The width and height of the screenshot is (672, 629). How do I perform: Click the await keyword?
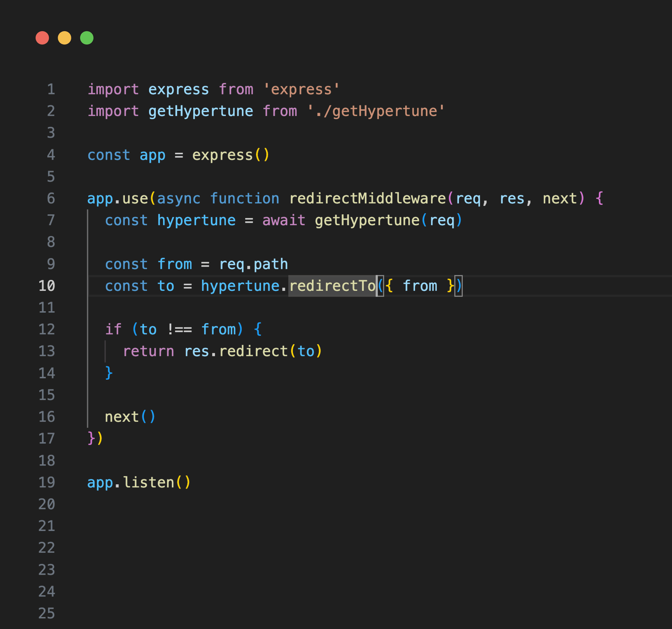[x=283, y=221]
